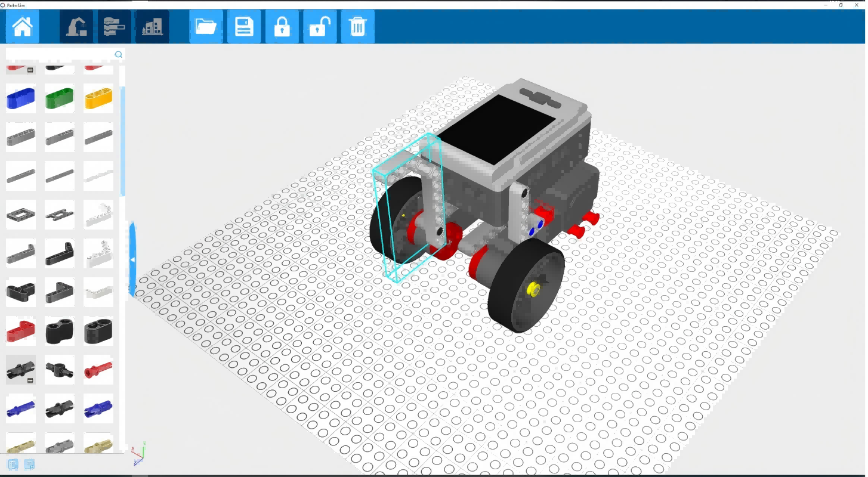Delete the selection using the trash can
The height and width of the screenshot is (477, 868).
[x=358, y=27]
